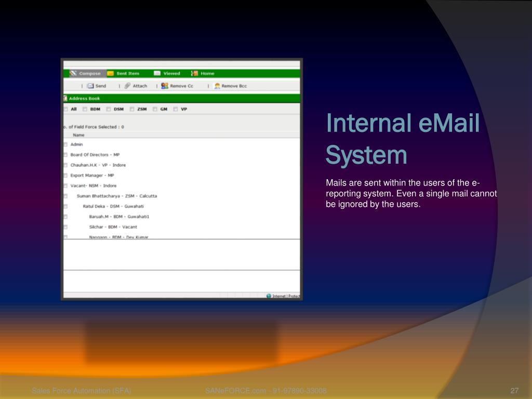Viewport: 532px width, 399px height.
Task: Click the 'Internal eMail System' slide title
Action: point(403,139)
